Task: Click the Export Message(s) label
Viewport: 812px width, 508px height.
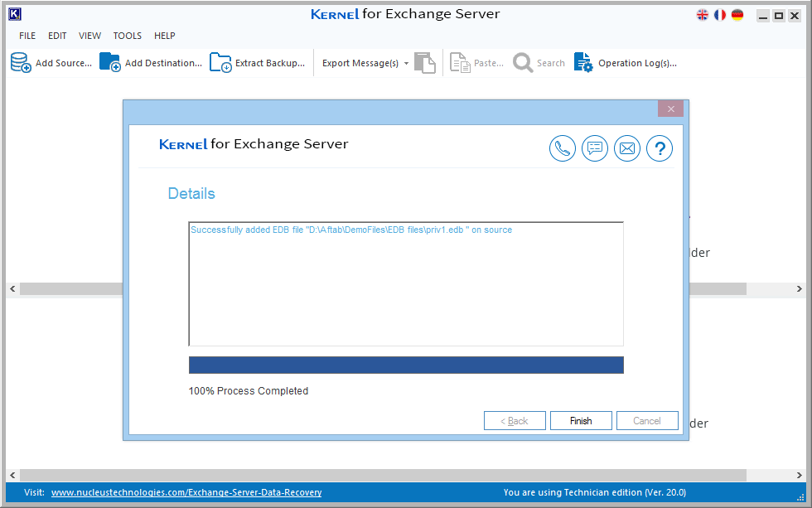Action: pyautogui.click(x=360, y=63)
